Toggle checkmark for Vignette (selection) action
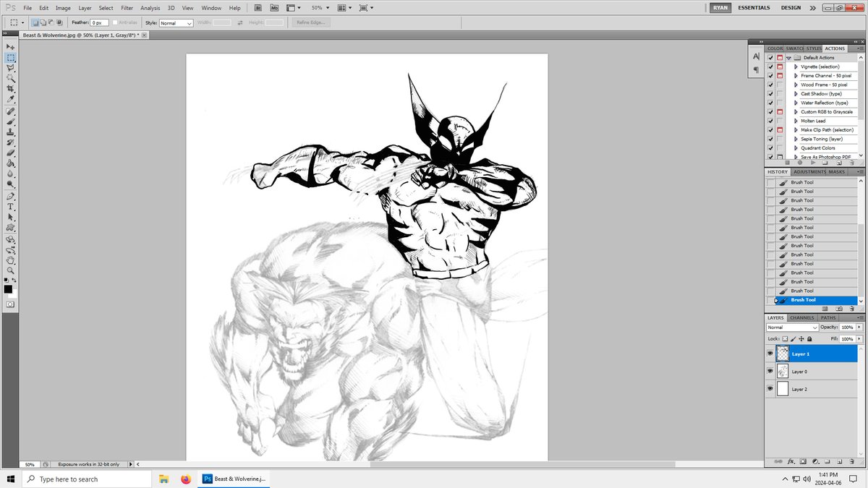Screen dimensions: 868x488 770,67
